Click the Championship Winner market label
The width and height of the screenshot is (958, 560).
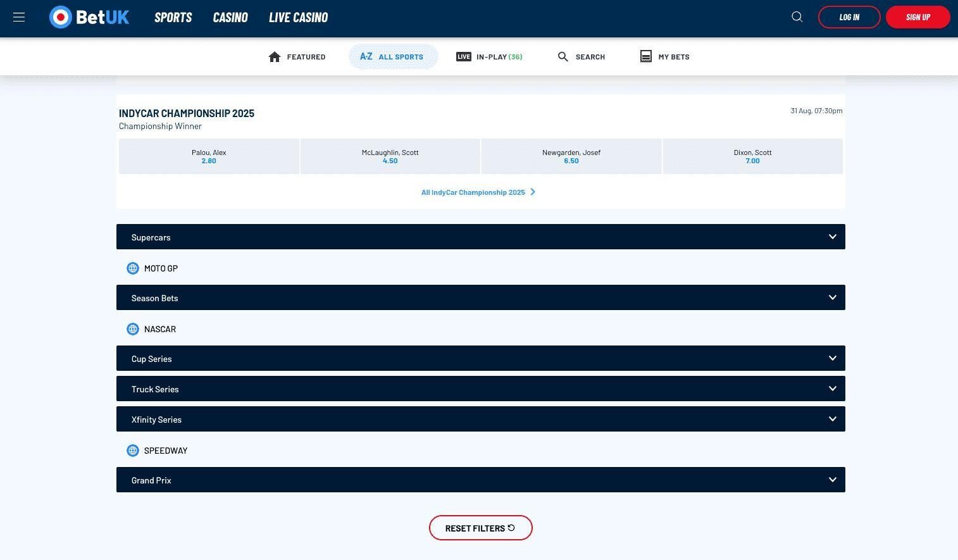160,126
